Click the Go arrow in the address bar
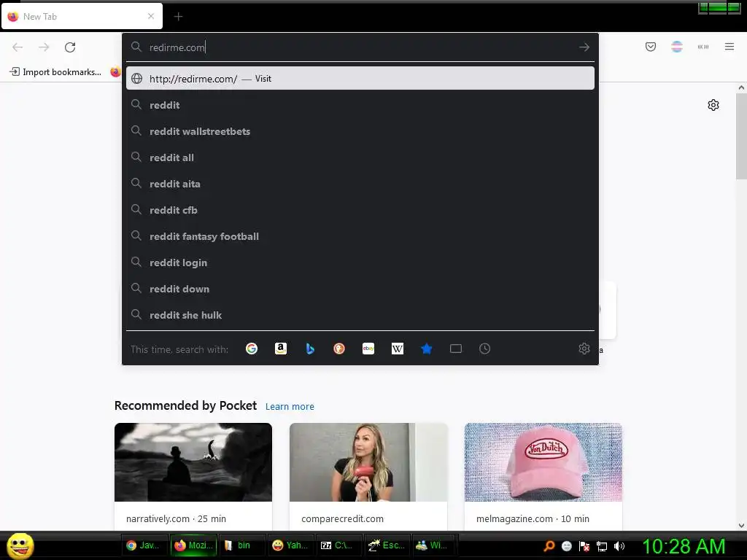 tap(584, 47)
